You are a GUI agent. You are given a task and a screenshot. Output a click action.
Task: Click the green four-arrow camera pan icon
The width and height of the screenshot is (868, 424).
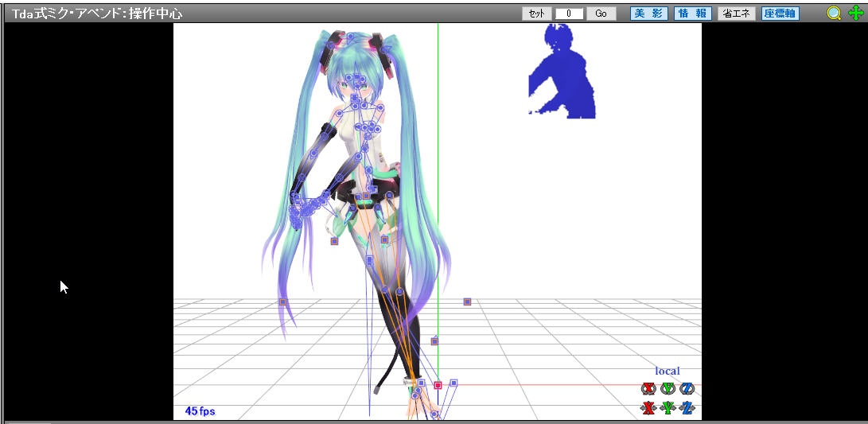pyautogui.click(x=854, y=14)
